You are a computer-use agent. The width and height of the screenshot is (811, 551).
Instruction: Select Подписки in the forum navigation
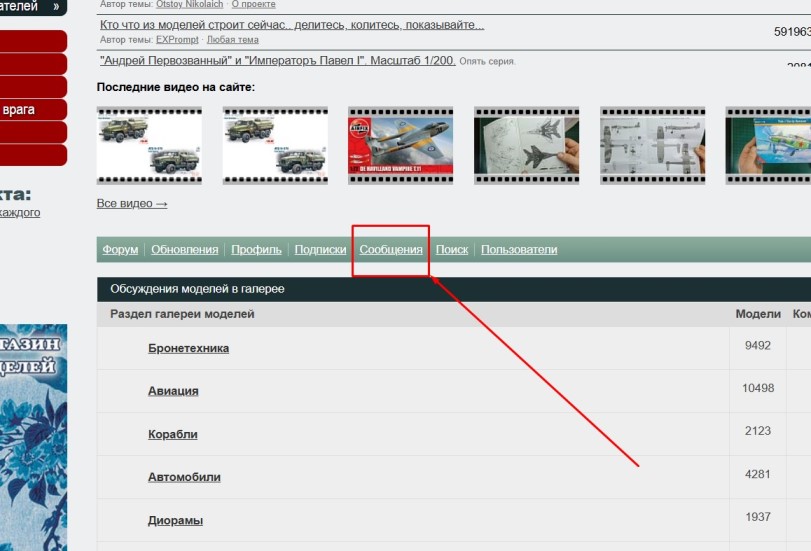pos(320,250)
